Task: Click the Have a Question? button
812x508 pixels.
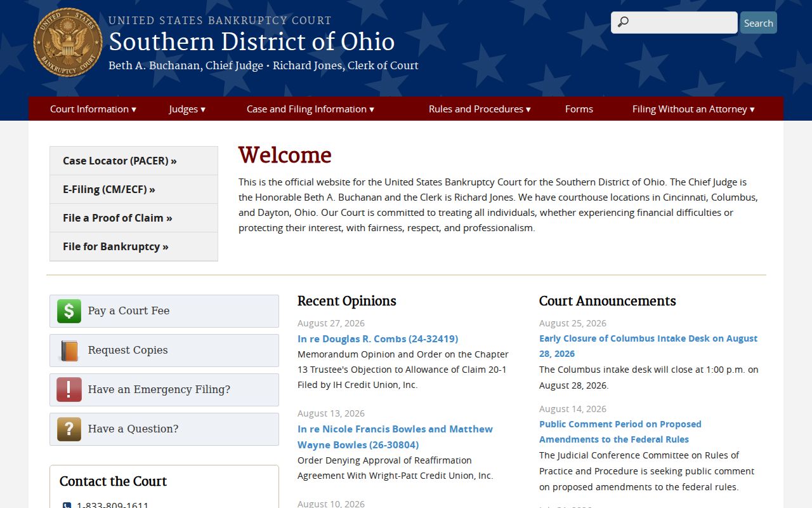Action: [x=164, y=429]
